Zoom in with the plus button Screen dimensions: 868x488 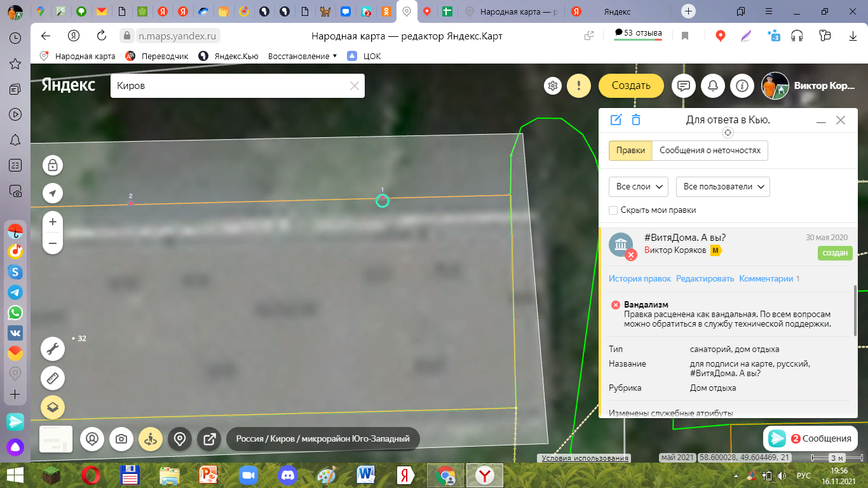[x=53, y=222]
